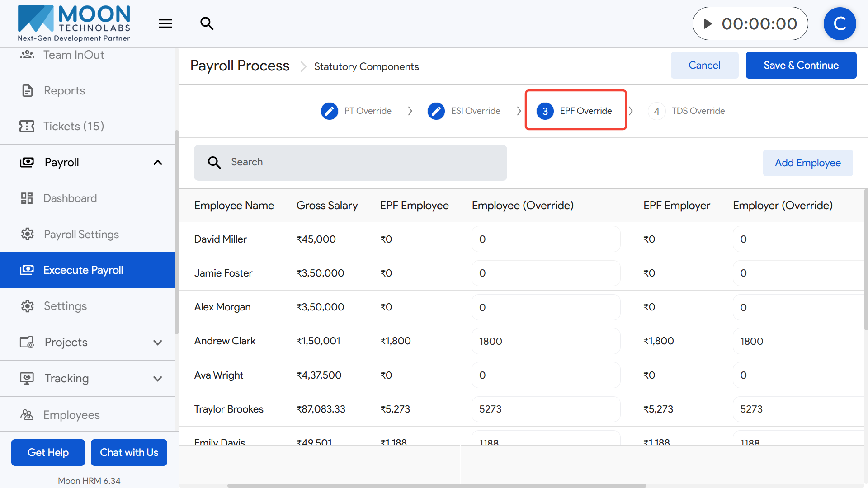
Task: Click the top bar search icon
Action: point(207,23)
